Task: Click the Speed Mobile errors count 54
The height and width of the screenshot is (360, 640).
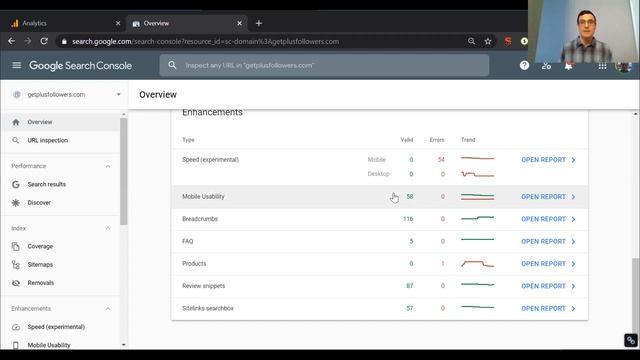Action: (x=441, y=160)
